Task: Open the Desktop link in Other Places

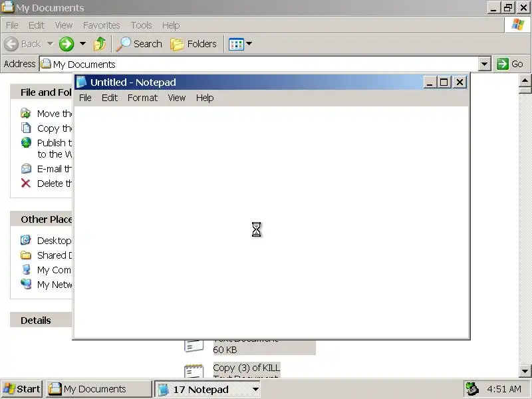Action: (55, 241)
